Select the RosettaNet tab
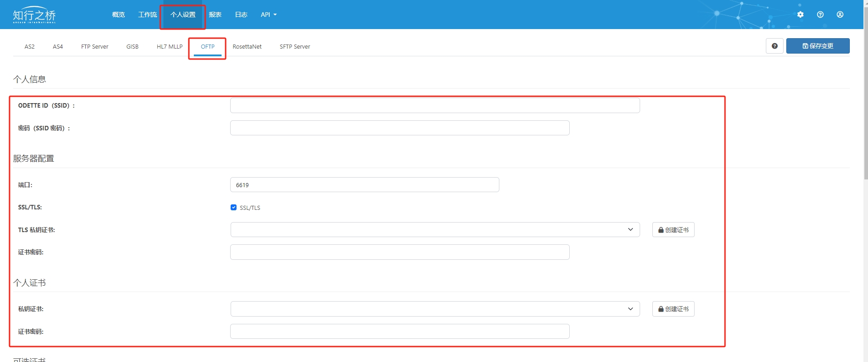868x362 pixels. pos(247,46)
